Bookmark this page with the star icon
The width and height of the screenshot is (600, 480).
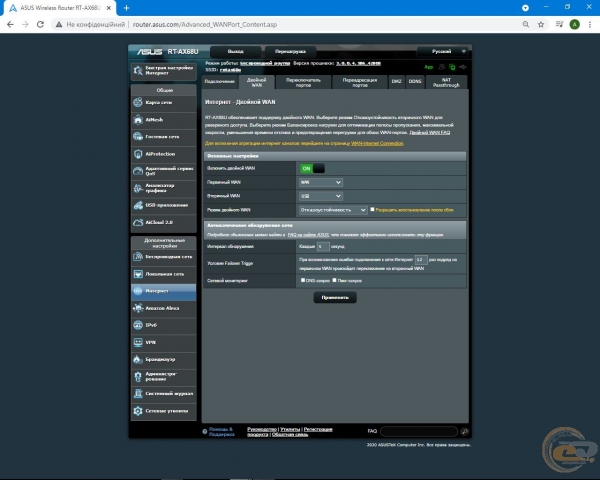click(541, 24)
